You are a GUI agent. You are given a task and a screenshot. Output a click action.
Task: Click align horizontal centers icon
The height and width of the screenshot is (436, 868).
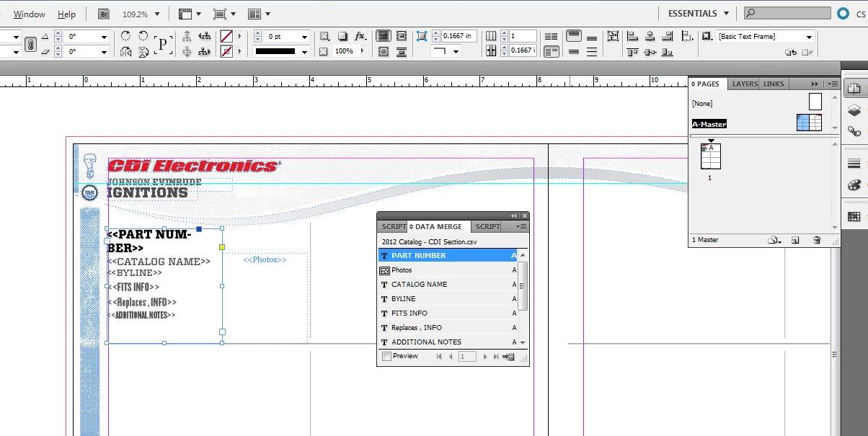pyautogui.click(x=650, y=36)
